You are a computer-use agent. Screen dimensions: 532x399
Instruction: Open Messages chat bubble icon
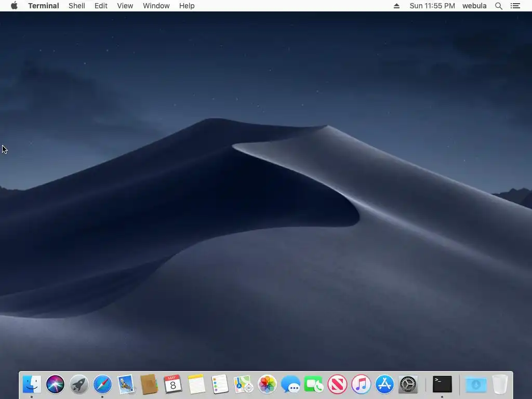290,384
